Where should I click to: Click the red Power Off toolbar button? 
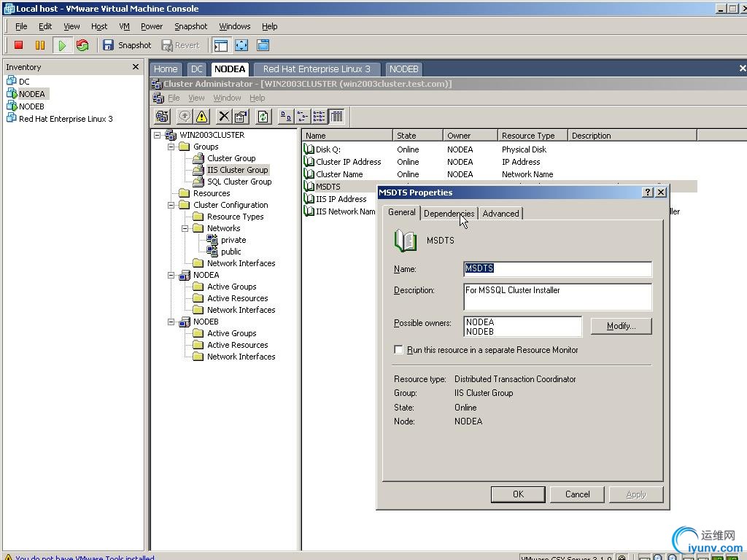tap(19, 45)
